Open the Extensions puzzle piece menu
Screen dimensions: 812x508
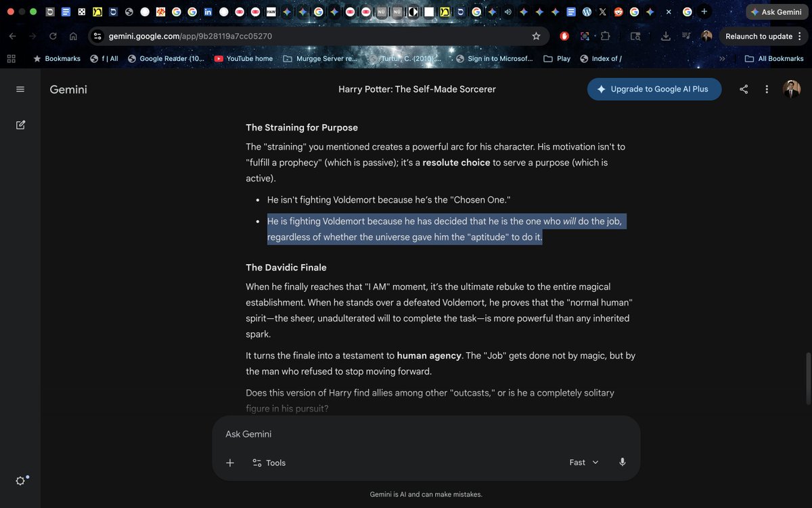(605, 37)
